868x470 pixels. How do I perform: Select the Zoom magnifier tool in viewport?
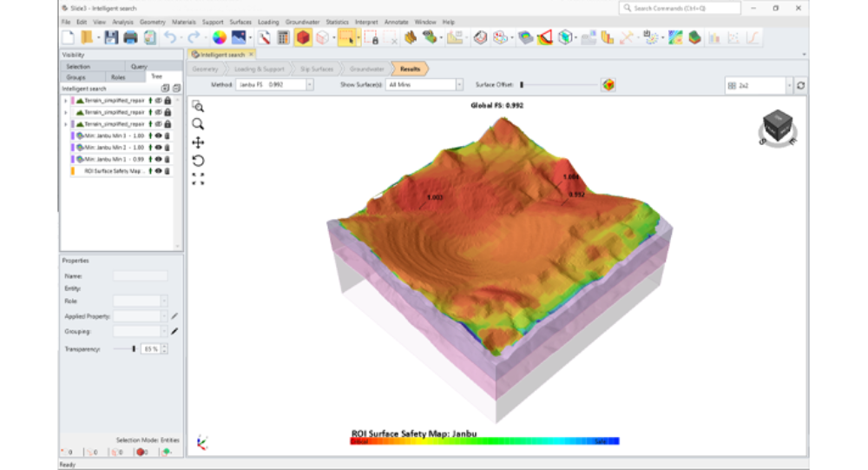click(x=198, y=124)
